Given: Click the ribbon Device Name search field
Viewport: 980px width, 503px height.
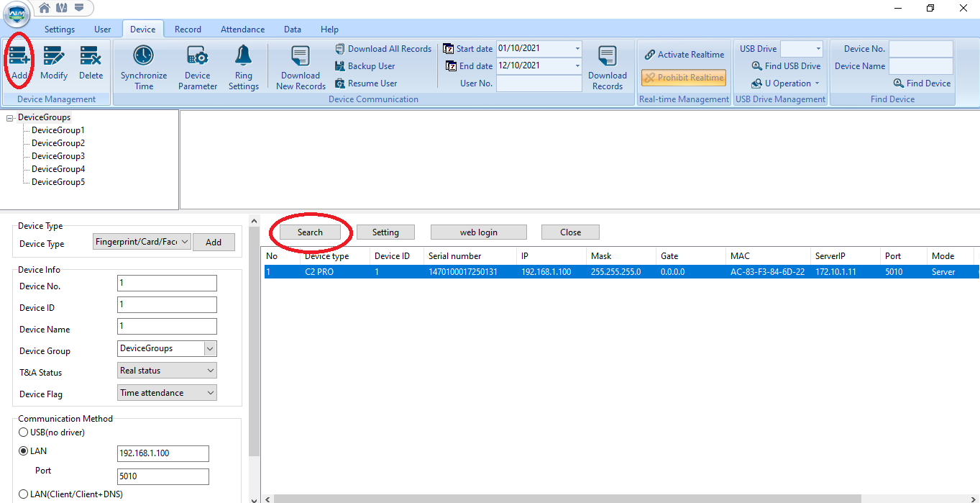Looking at the screenshot, I should 921,66.
